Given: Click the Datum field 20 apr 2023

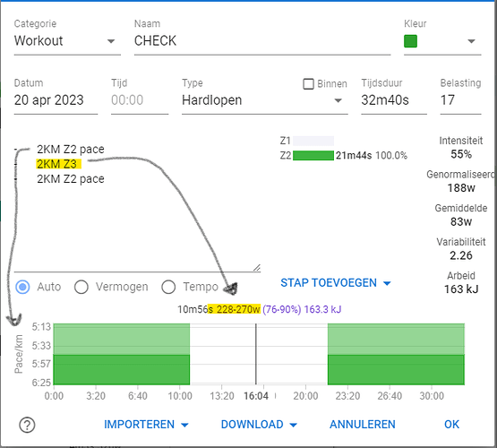Looking at the screenshot, I should 56,100.
